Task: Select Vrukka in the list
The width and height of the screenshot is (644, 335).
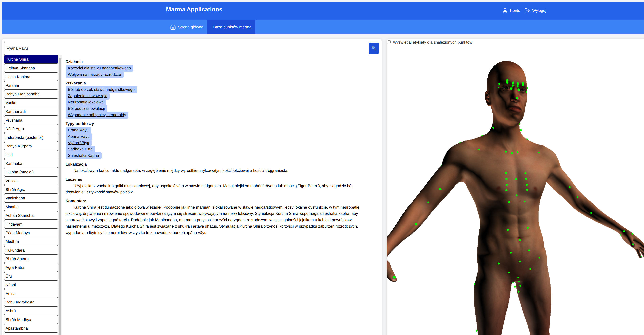Action: (x=31, y=181)
